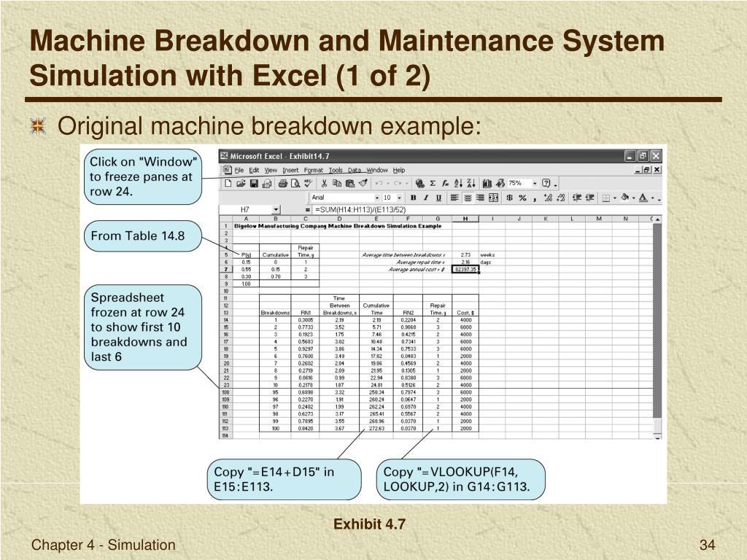Apply Currency Style dollar icon
Image resolution: width=747 pixels, height=560 pixels.
(x=509, y=198)
